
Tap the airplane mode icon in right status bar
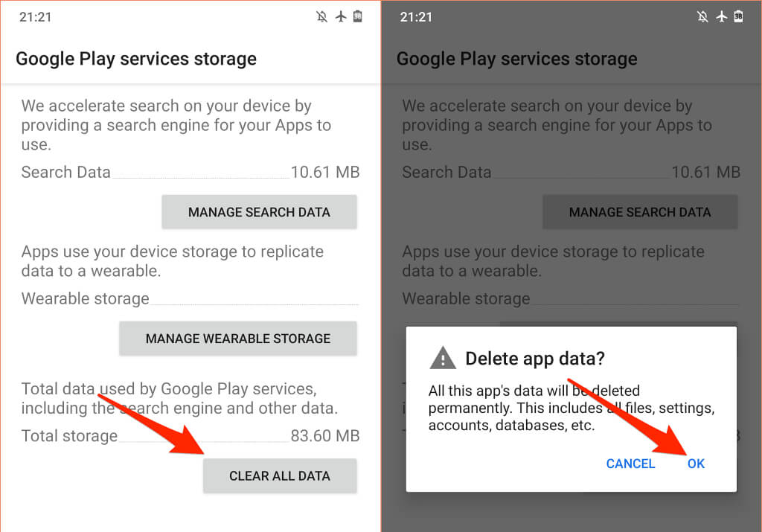point(722,16)
